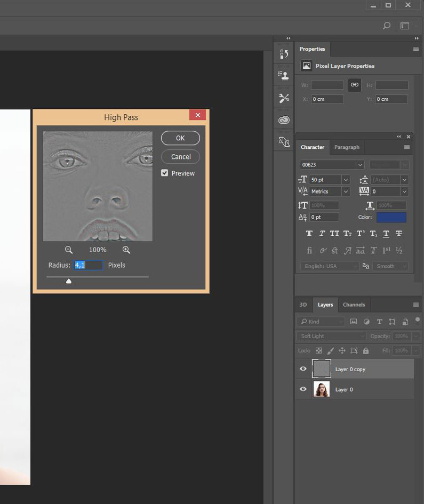Switch to the Channels tab

click(354, 305)
